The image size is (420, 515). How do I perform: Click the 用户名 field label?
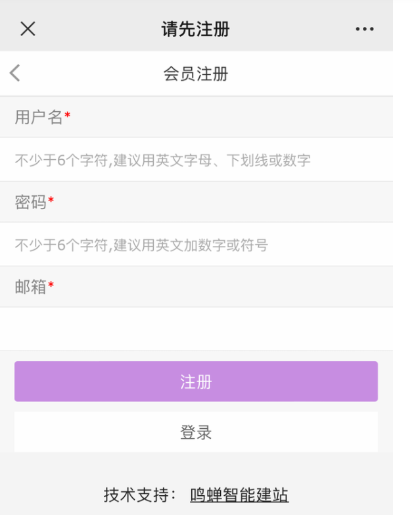(x=39, y=117)
